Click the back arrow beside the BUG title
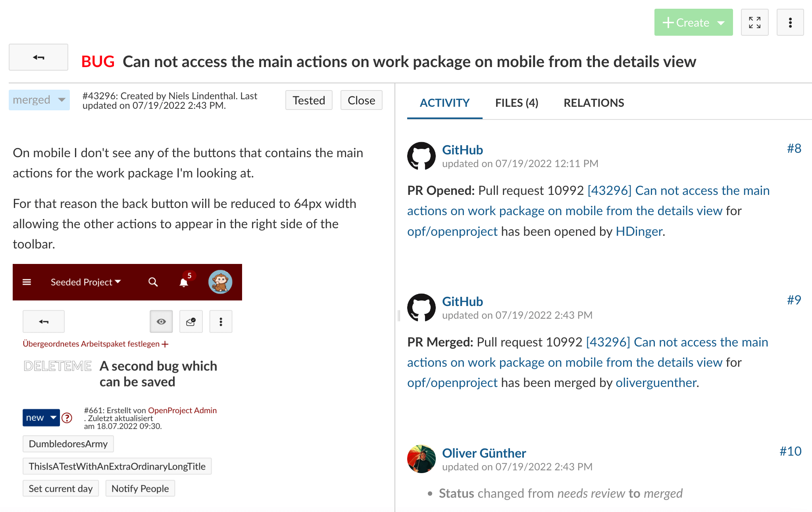 click(x=38, y=57)
